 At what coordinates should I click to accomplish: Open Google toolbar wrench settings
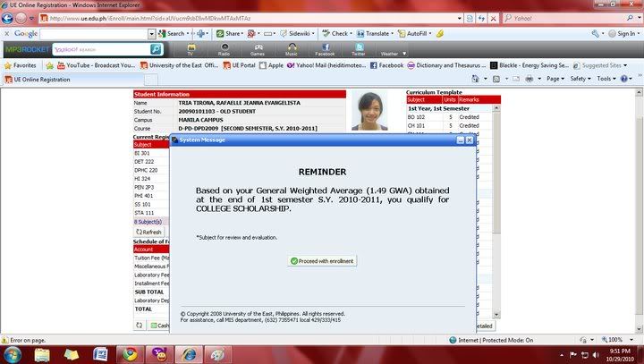pyautogui.click(x=595, y=34)
